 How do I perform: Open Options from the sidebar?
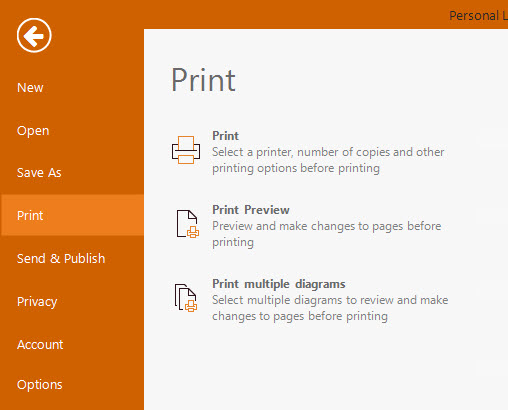(x=40, y=385)
